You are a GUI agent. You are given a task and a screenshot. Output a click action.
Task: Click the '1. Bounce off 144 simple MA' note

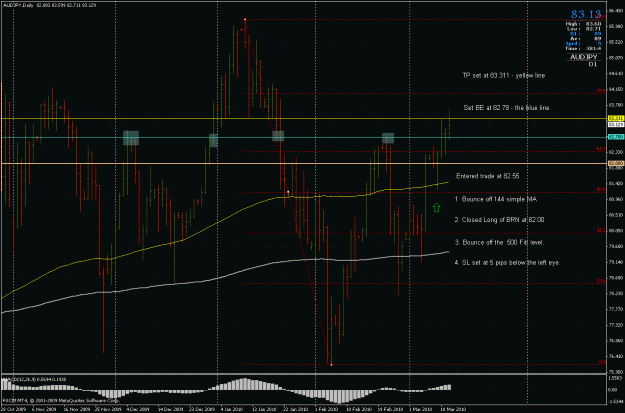coord(495,199)
